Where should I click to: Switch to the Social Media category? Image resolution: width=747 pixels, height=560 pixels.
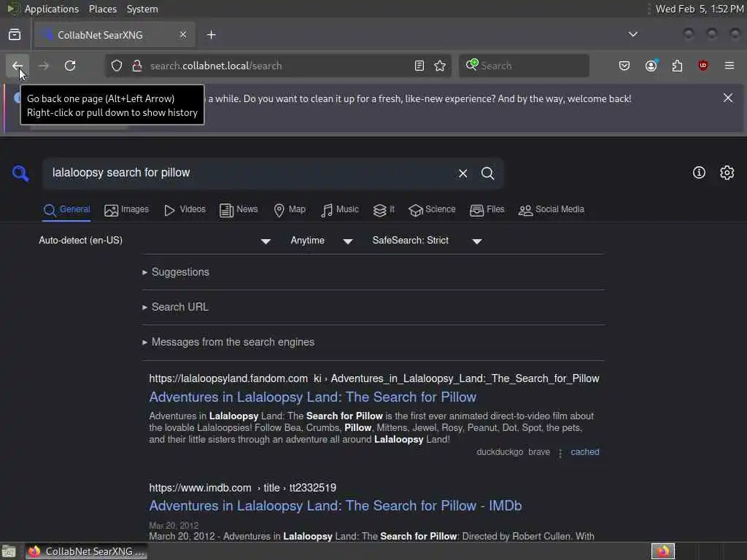click(x=551, y=209)
